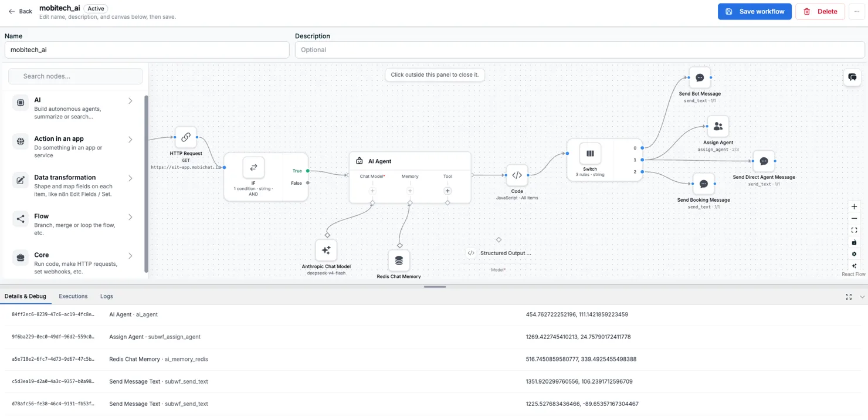Select the Switch node icon
Screen dimensions: 868x420
[x=590, y=153]
